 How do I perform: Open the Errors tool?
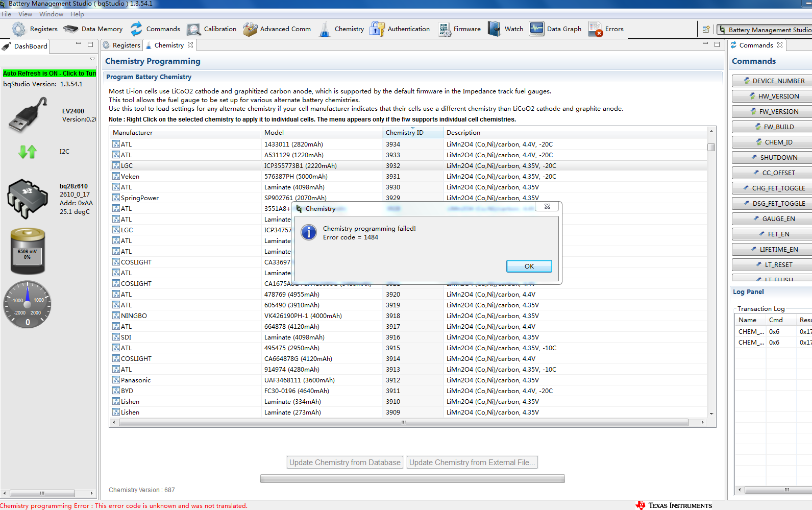click(606, 29)
